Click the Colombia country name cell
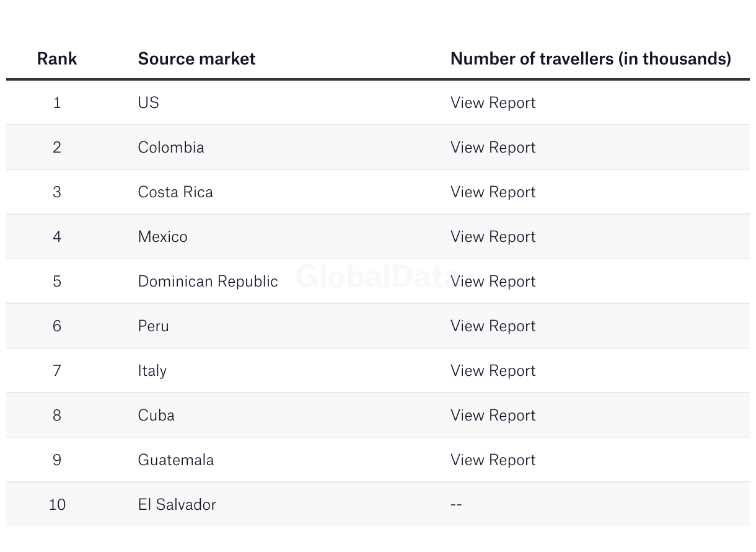This screenshot has width=756, height=552. (171, 147)
